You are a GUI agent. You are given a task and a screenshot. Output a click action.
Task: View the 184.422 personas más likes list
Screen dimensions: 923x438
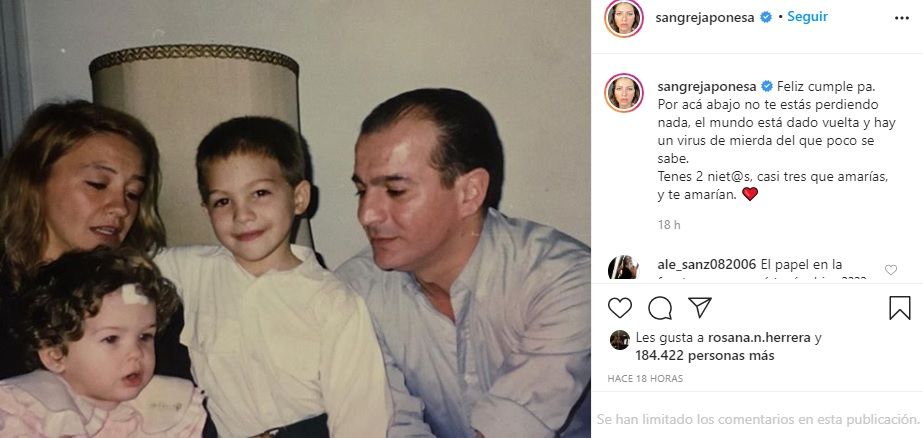tap(705, 356)
